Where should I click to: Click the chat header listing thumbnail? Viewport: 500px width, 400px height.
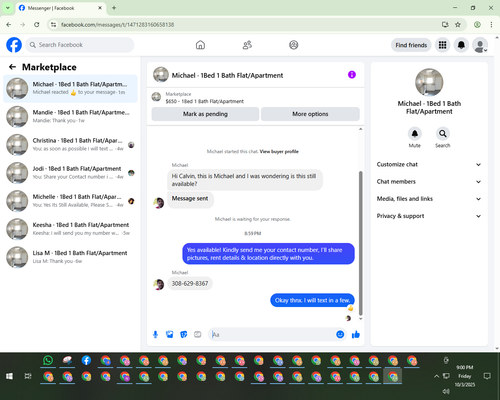coord(161,75)
